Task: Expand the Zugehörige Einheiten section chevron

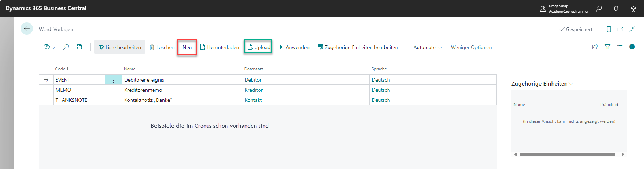Action: 571,84
